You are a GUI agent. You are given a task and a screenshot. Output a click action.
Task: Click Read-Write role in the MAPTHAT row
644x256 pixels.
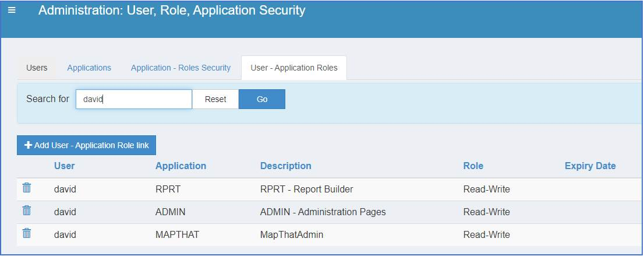(x=487, y=234)
